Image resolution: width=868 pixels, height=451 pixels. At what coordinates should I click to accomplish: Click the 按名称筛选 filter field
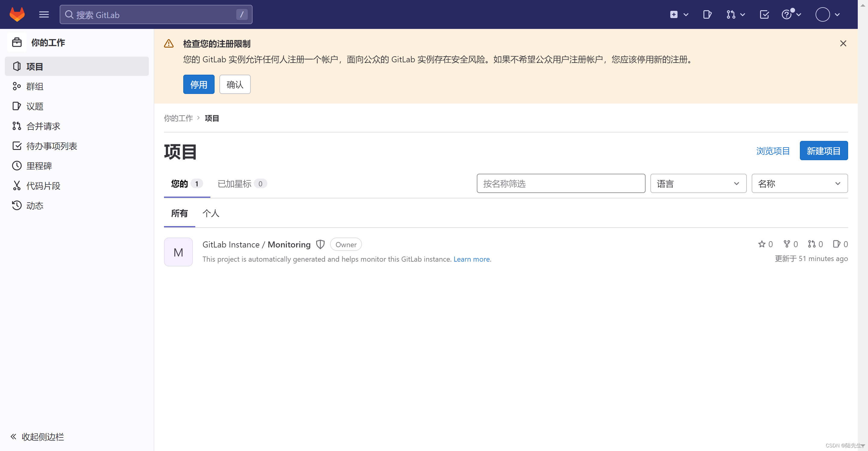(561, 183)
